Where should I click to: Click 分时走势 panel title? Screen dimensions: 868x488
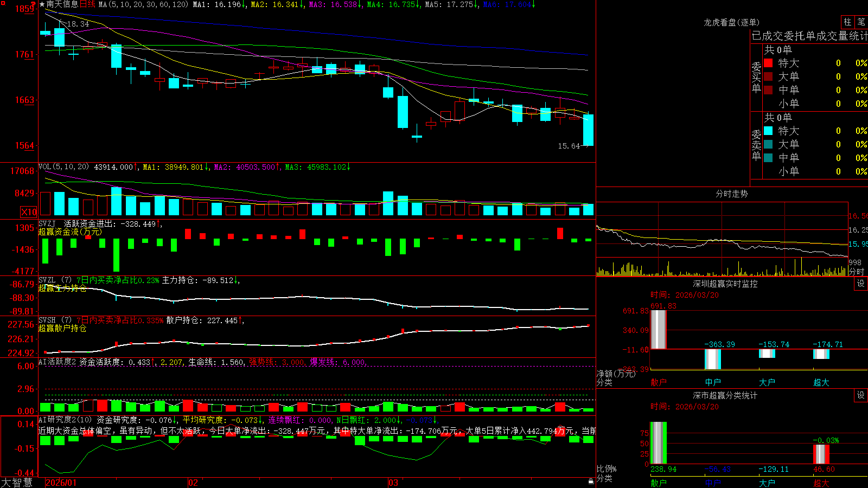click(731, 194)
